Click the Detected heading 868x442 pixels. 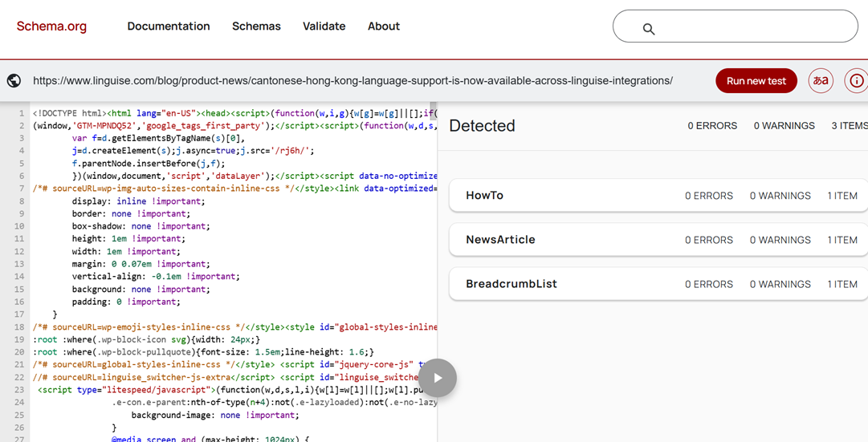pos(482,126)
